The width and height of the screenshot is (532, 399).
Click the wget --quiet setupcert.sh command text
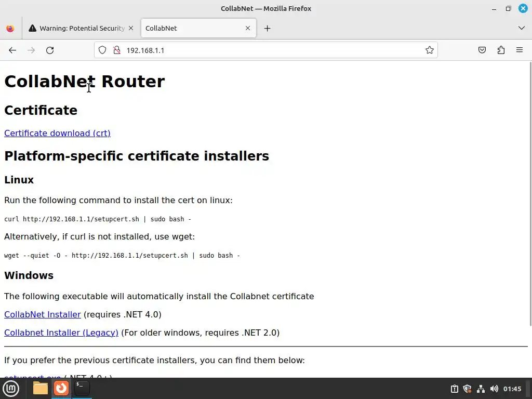pyautogui.click(x=122, y=256)
